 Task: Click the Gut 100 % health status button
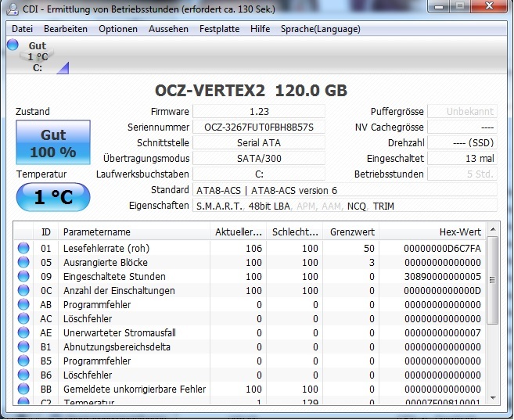pos(53,142)
